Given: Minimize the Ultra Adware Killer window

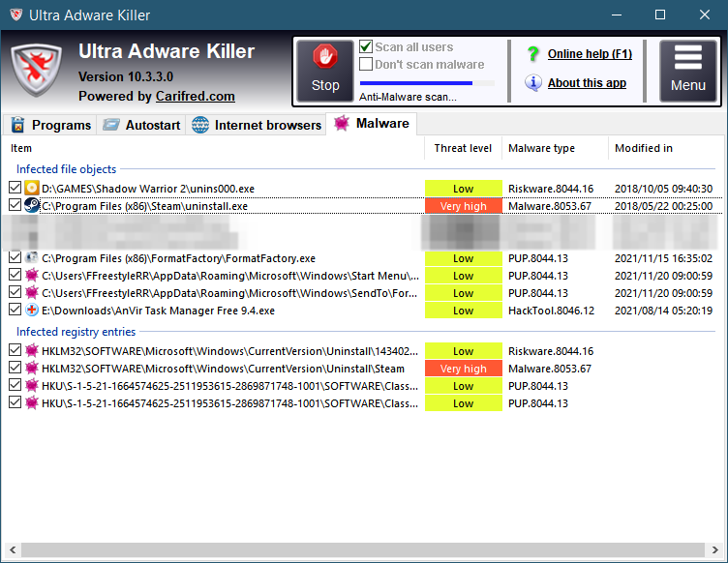Looking at the screenshot, I should (x=616, y=15).
